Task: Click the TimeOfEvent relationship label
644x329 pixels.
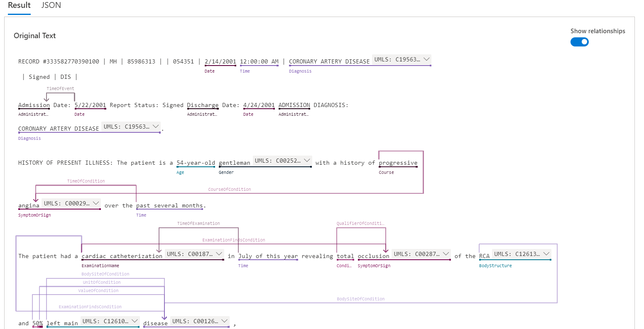Action: [x=60, y=89]
